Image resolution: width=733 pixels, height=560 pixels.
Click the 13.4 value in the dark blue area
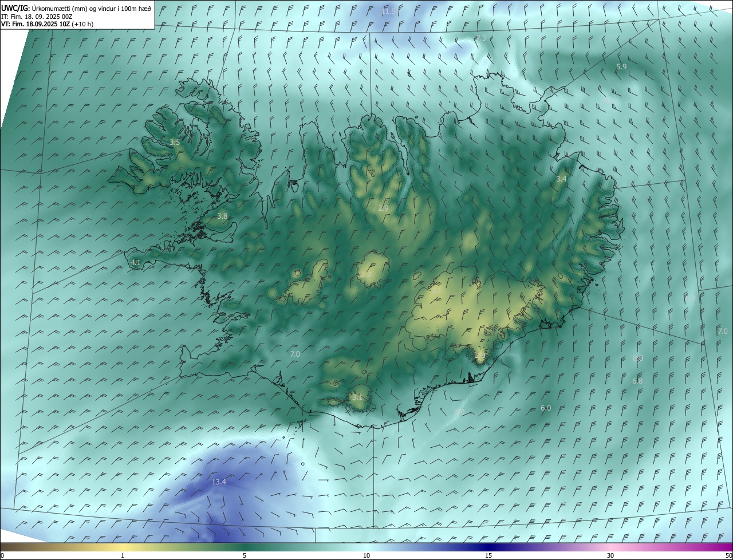[219, 482]
